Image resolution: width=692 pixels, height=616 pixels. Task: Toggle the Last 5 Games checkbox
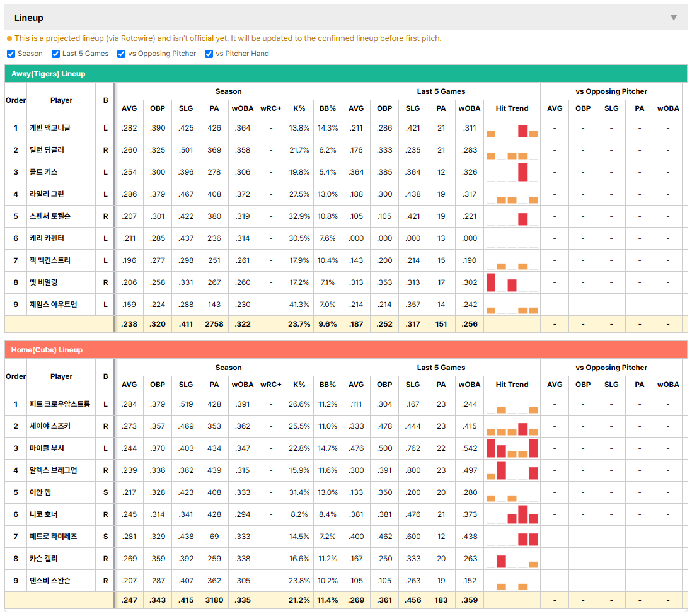[x=55, y=54]
